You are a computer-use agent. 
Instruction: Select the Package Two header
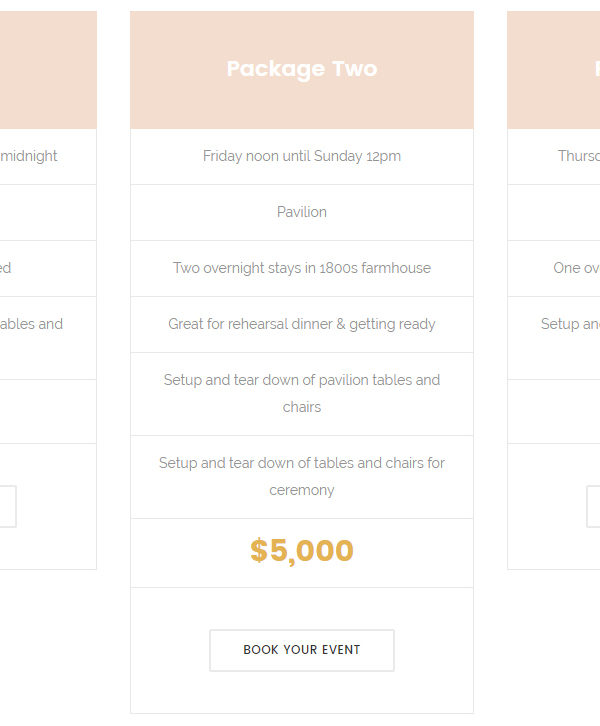pos(302,70)
